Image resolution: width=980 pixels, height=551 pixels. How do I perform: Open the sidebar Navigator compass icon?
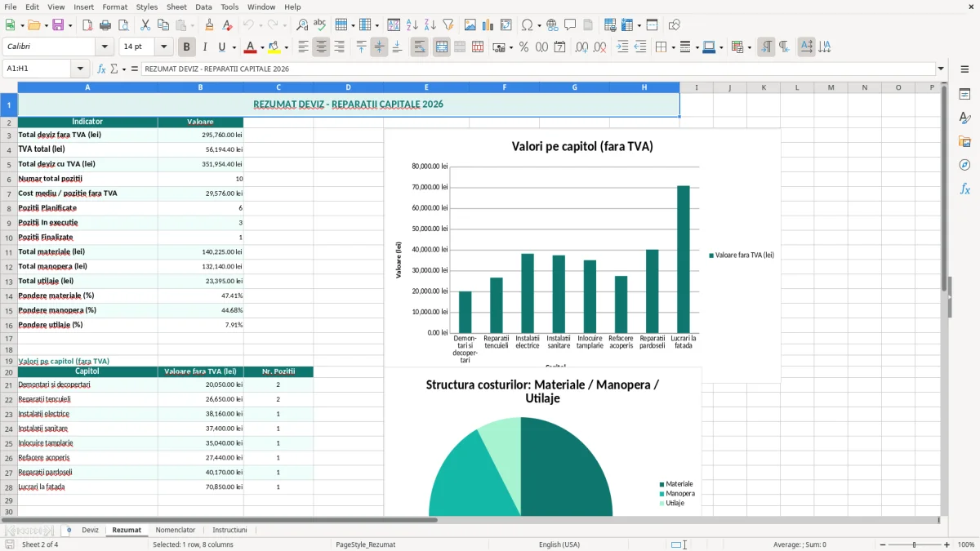click(x=964, y=165)
